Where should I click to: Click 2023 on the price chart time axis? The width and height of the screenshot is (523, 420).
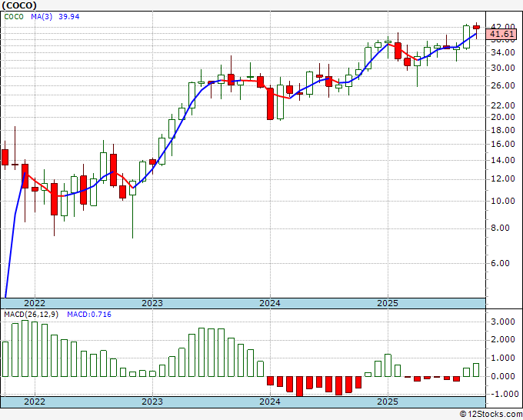click(152, 303)
